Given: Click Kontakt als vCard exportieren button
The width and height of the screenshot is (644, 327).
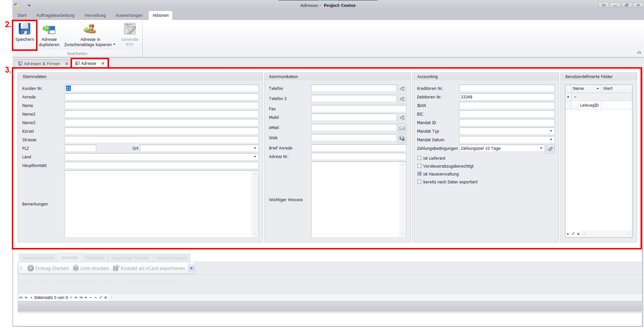Looking at the screenshot, I should click(149, 268).
